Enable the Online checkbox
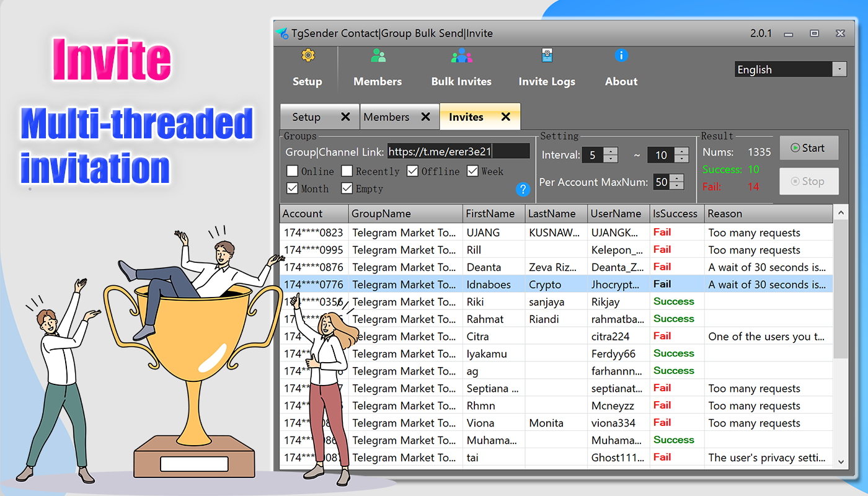 pyautogui.click(x=293, y=171)
